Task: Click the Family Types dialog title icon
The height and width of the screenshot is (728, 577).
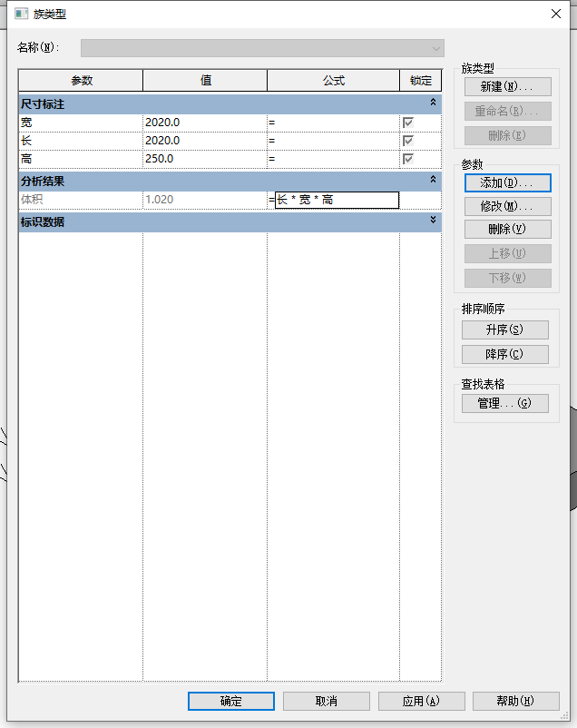Action: click(21, 14)
